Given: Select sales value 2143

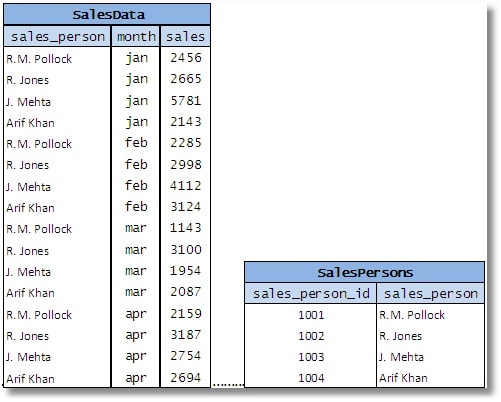Looking at the screenshot, I should pos(186,122).
